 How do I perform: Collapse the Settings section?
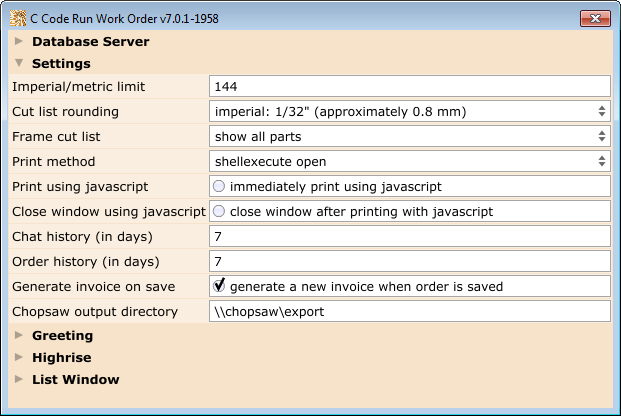(18, 64)
